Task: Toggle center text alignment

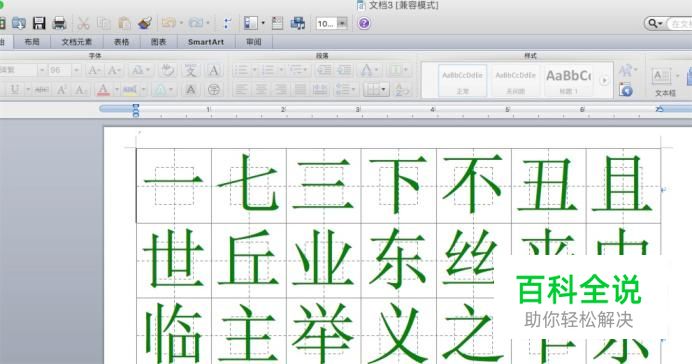Action: [261, 90]
